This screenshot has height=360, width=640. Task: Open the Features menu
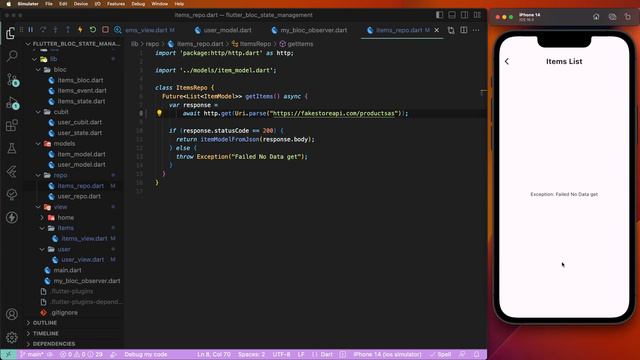pyautogui.click(x=116, y=4)
